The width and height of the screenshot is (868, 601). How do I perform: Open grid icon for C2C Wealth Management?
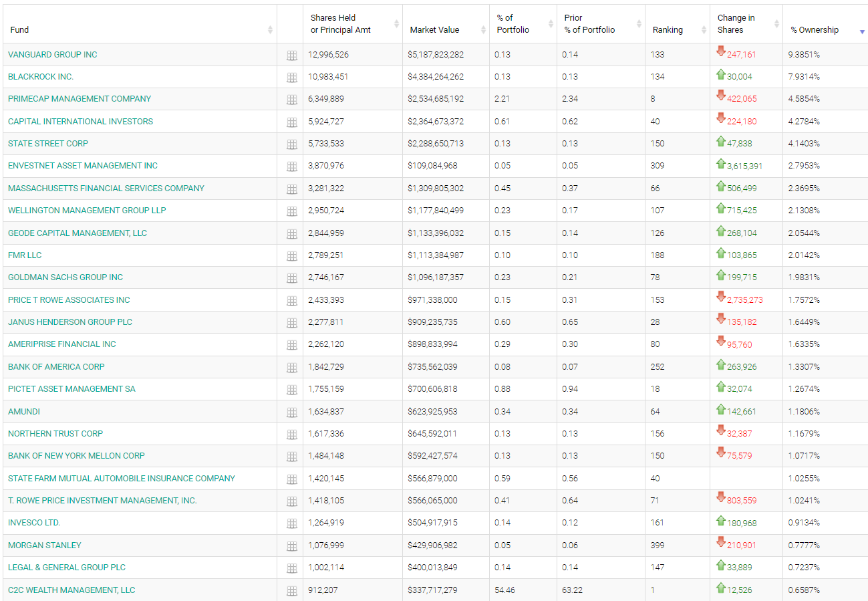pyautogui.click(x=291, y=591)
